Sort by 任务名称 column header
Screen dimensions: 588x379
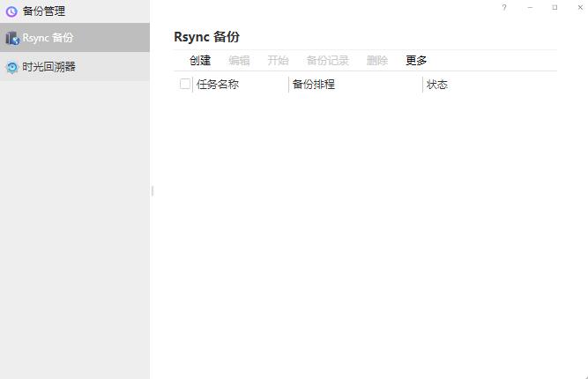[x=218, y=85]
